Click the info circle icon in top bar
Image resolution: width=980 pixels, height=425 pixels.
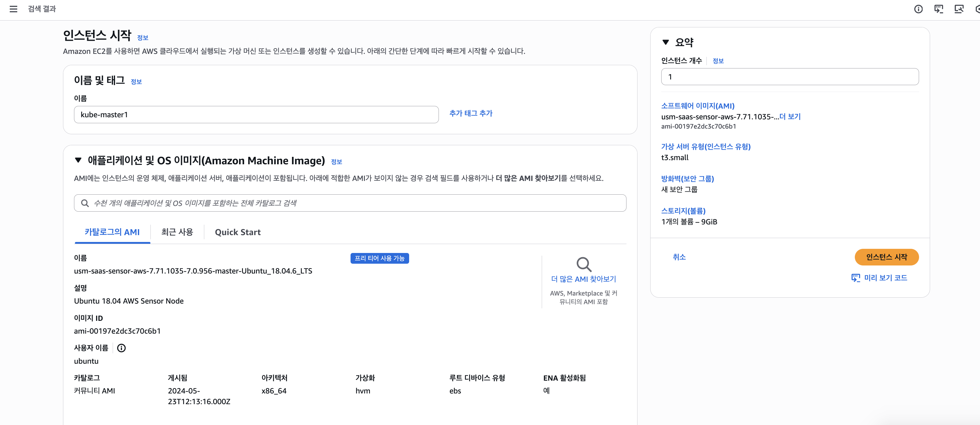click(918, 9)
